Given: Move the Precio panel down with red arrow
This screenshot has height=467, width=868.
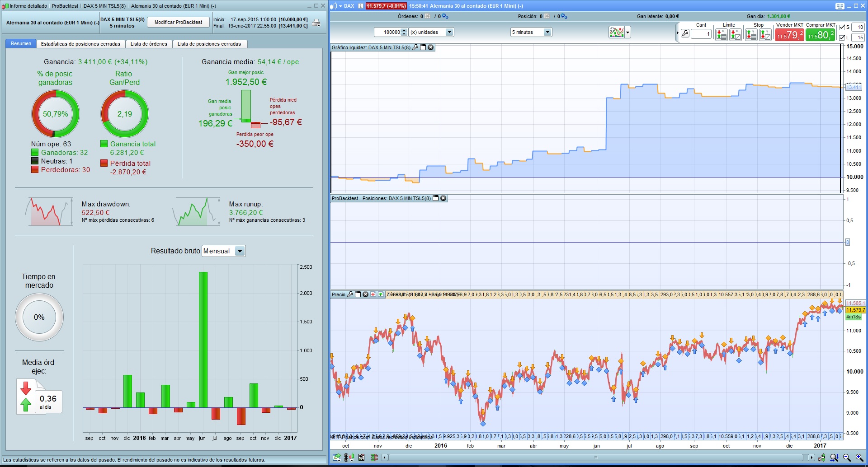Looking at the screenshot, I should pyautogui.click(x=373, y=294).
